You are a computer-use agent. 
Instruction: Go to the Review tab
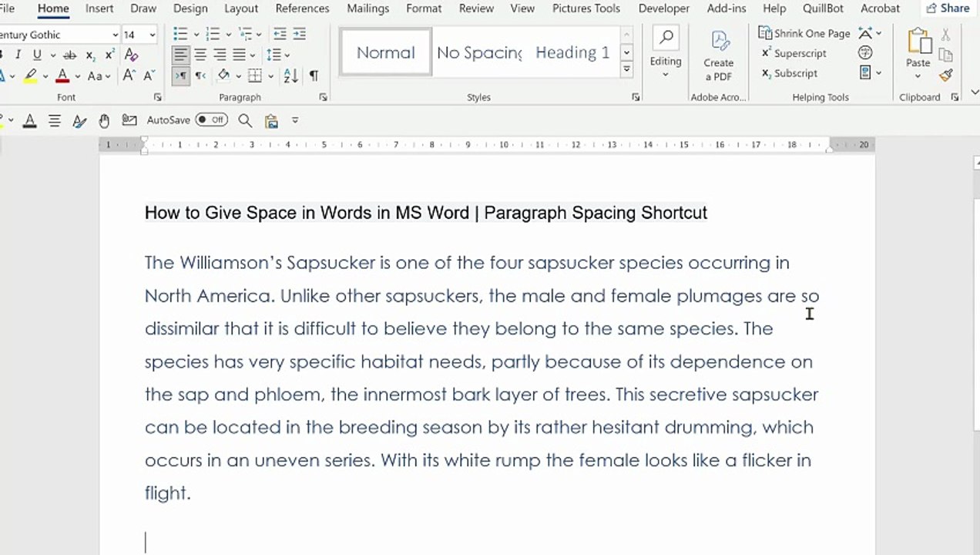pyautogui.click(x=476, y=8)
